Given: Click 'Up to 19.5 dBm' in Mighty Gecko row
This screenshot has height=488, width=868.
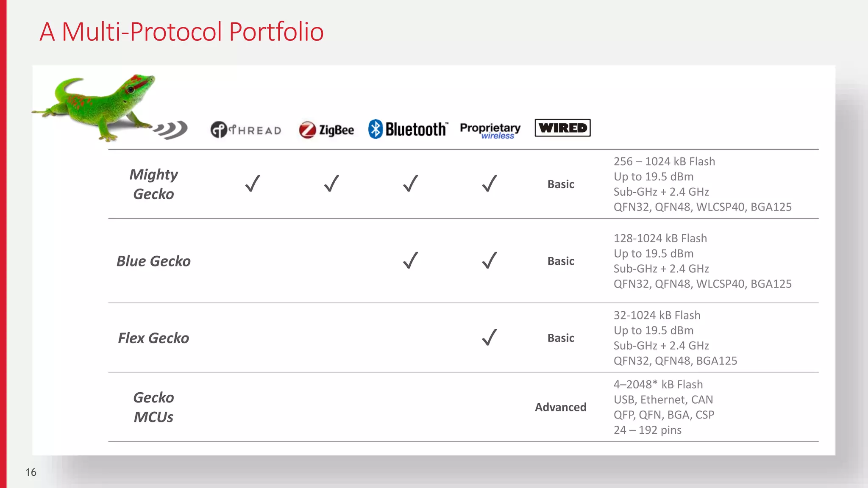Looking at the screenshot, I should tap(654, 177).
